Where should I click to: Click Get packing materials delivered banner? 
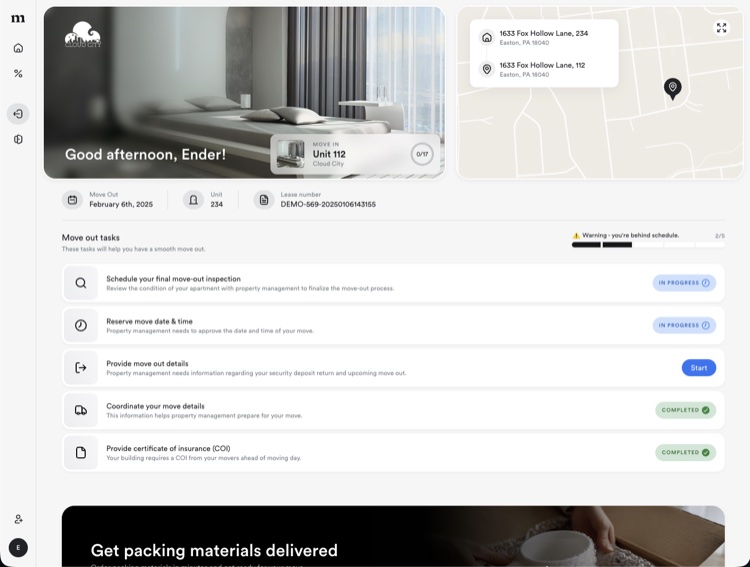click(x=393, y=536)
